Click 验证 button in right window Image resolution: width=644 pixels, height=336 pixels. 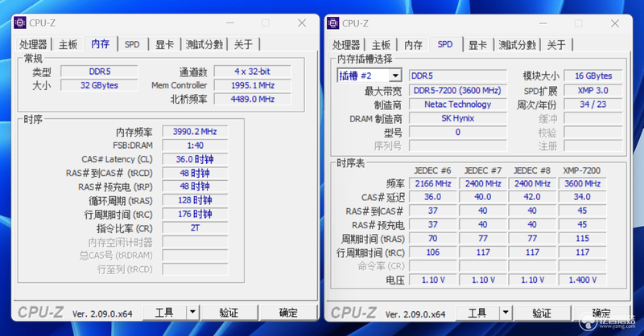542,313
